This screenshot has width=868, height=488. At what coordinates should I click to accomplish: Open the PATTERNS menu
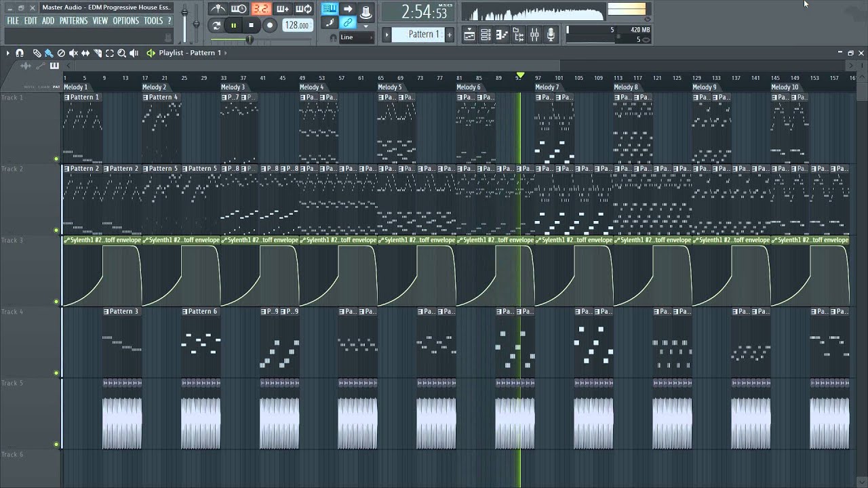(73, 21)
